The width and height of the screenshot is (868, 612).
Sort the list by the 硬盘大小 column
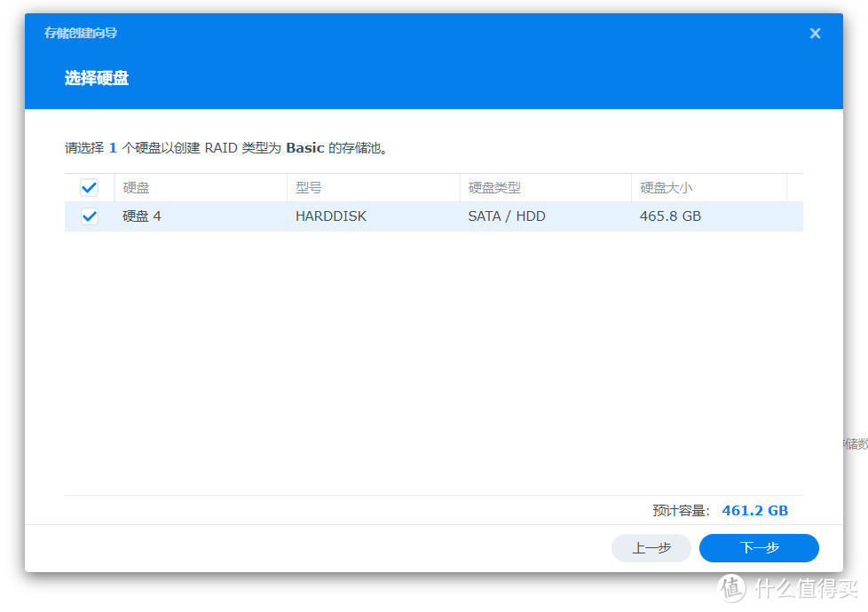tap(664, 187)
